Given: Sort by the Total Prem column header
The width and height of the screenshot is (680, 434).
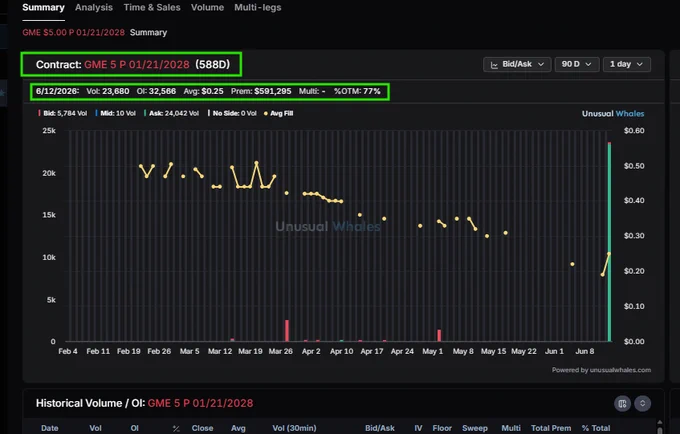Looking at the screenshot, I should coord(551,428).
